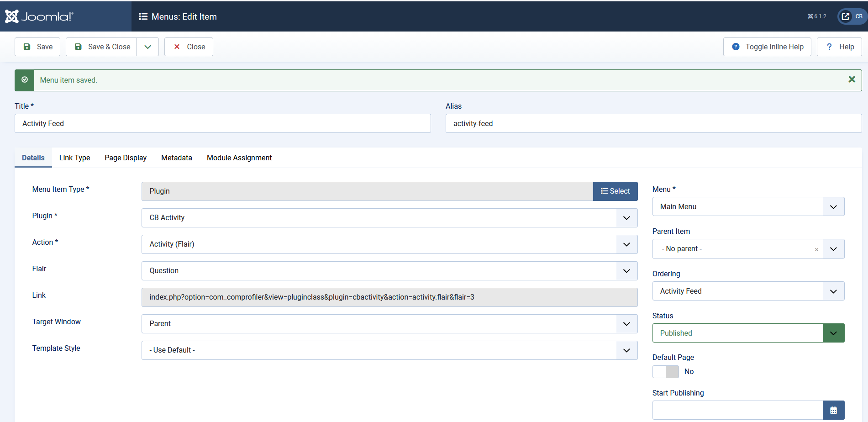The width and height of the screenshot is (868, 422).
Task: Open the Flair dropdown set to Question
Action: pos(389,271)
